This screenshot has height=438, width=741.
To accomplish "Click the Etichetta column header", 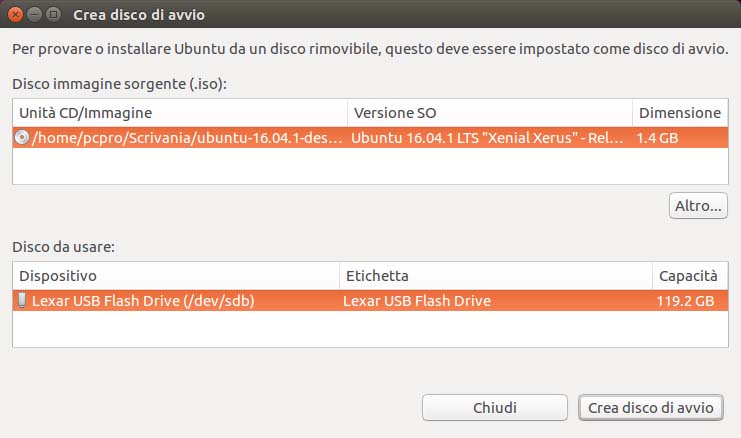I will point(495,275).
